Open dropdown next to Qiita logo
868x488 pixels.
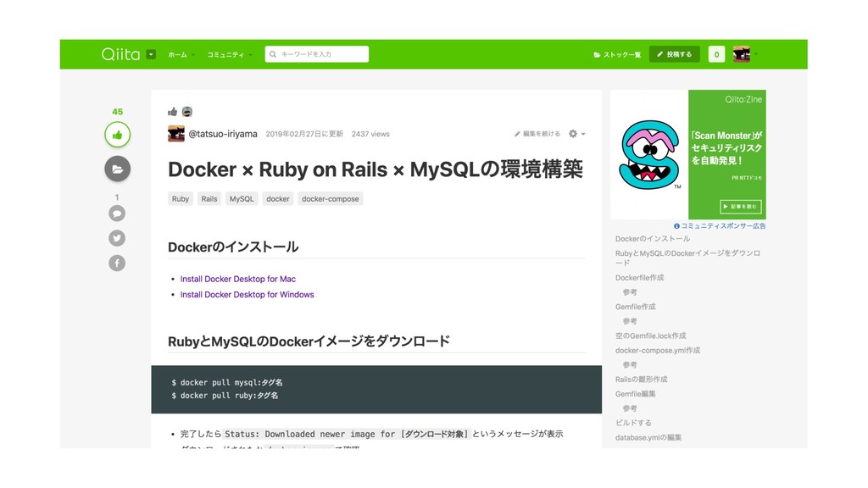[151, 54]
